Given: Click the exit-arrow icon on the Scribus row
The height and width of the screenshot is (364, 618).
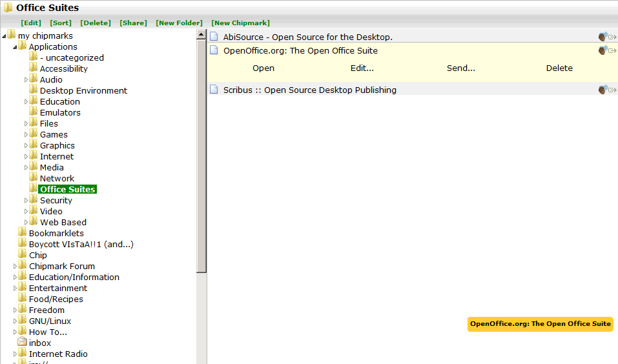Looking at the screenshot, I should 612,90.
